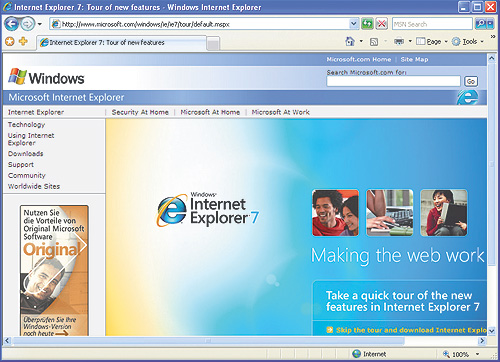Click the Internet Explorer 7 logo graphic

(x=207, y=209)
